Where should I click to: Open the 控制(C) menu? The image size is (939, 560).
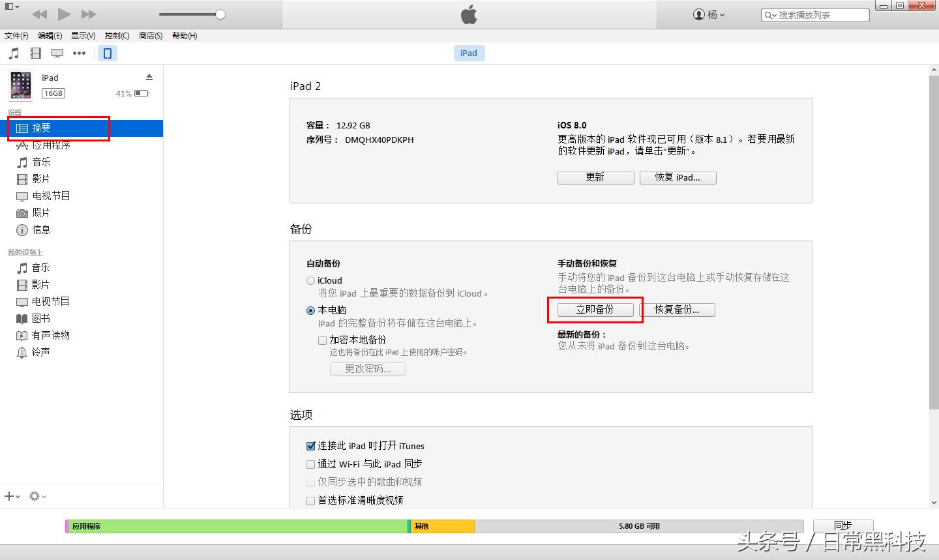(x=117, y=36)
